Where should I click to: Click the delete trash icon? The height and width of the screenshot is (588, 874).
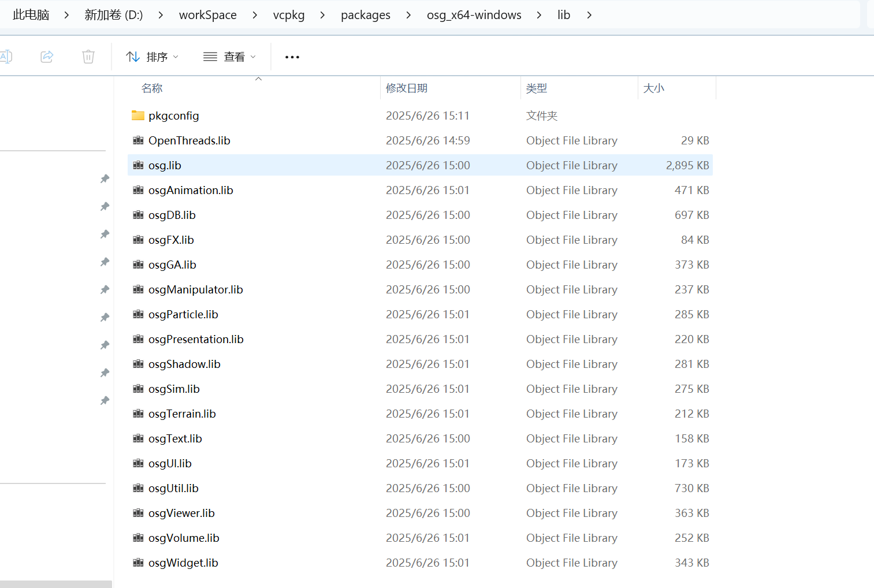[88, 57]
